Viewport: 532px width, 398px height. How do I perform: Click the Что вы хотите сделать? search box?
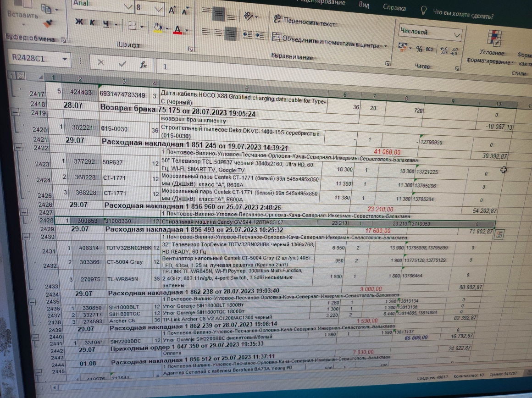pos(463,14)
